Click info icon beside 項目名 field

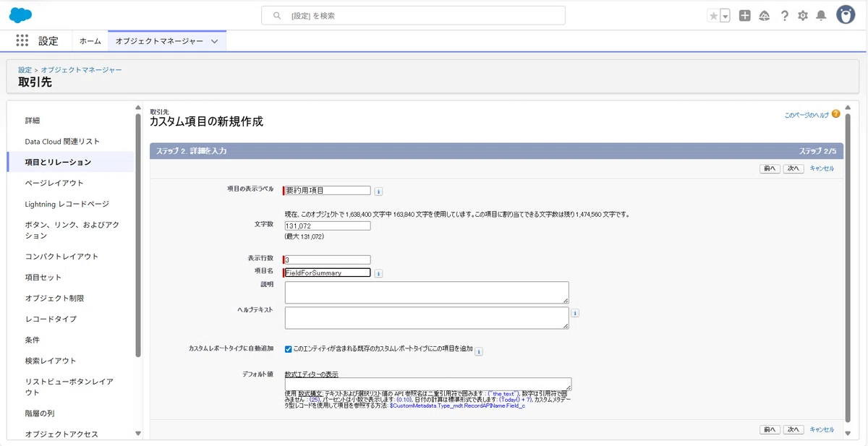pyautogui.click(x=378, y=274)
